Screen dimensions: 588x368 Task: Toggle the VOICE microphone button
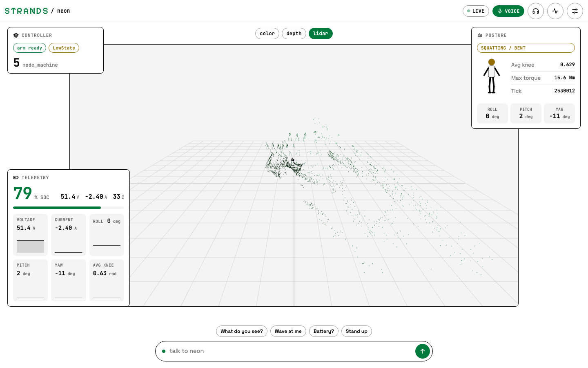[x=508, y=11]
